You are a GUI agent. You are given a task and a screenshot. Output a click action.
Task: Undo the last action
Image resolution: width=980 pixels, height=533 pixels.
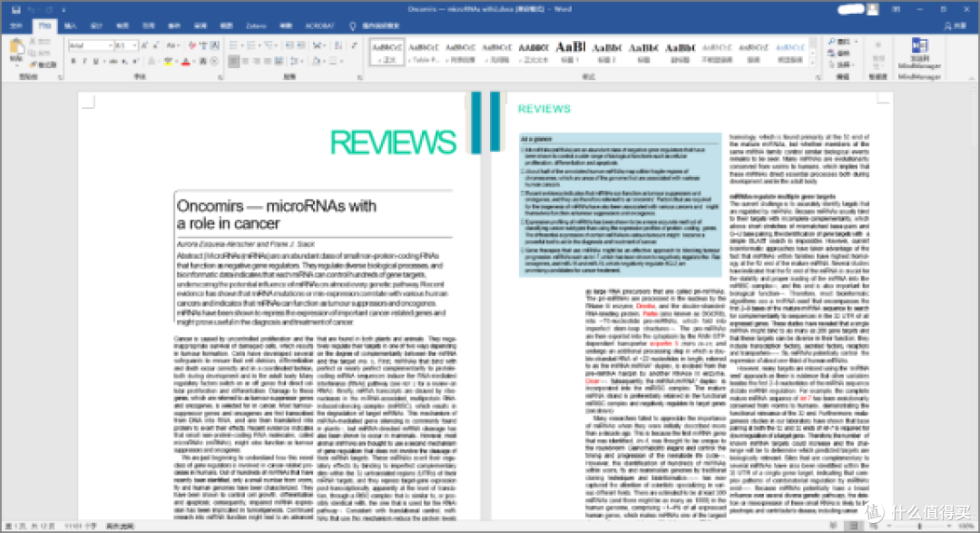pos(32,9)
